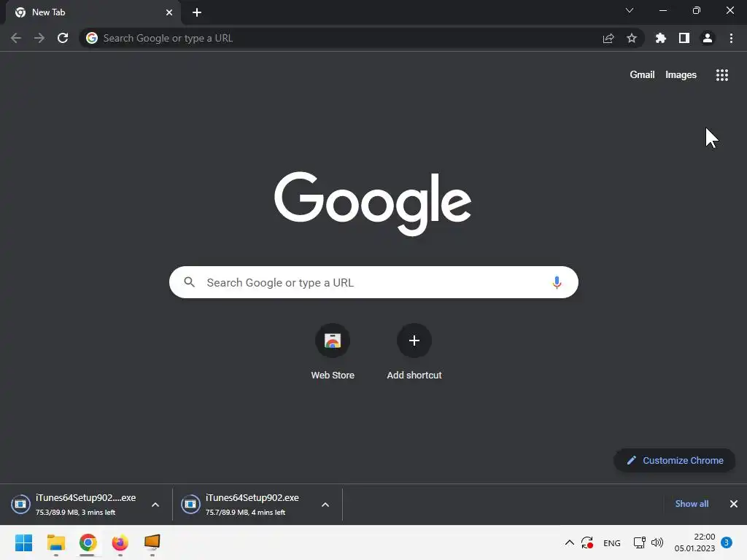Open the Google apps grid
Image resolution: width=747 pixels, height=560 pixels.
point(722,75)
